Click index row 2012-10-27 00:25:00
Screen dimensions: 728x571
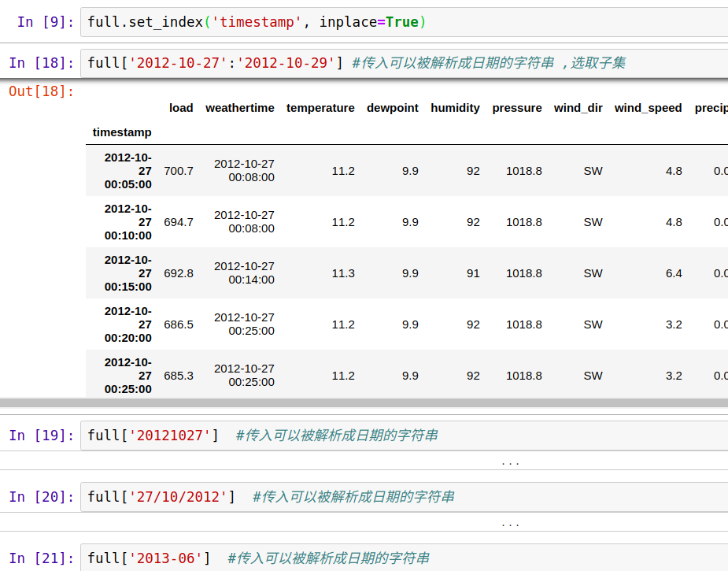point(128,376)
